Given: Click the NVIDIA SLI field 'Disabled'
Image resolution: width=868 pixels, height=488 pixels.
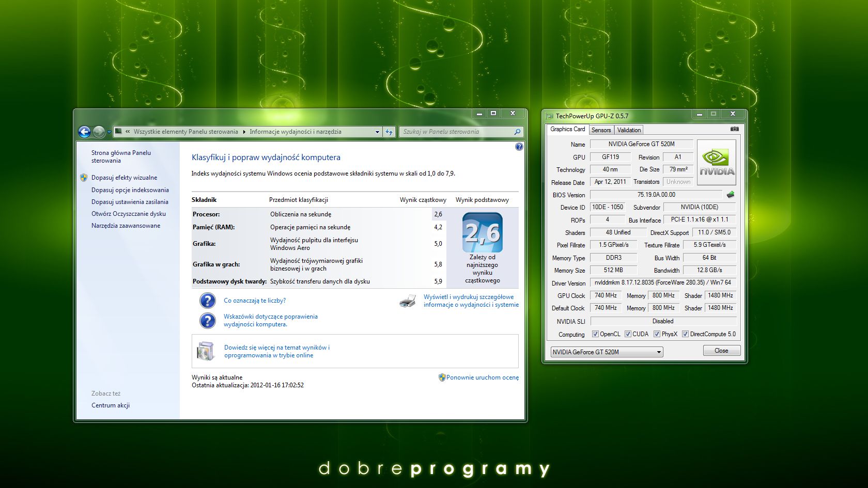Looking at the screenshot, I should tap(663, 321).
